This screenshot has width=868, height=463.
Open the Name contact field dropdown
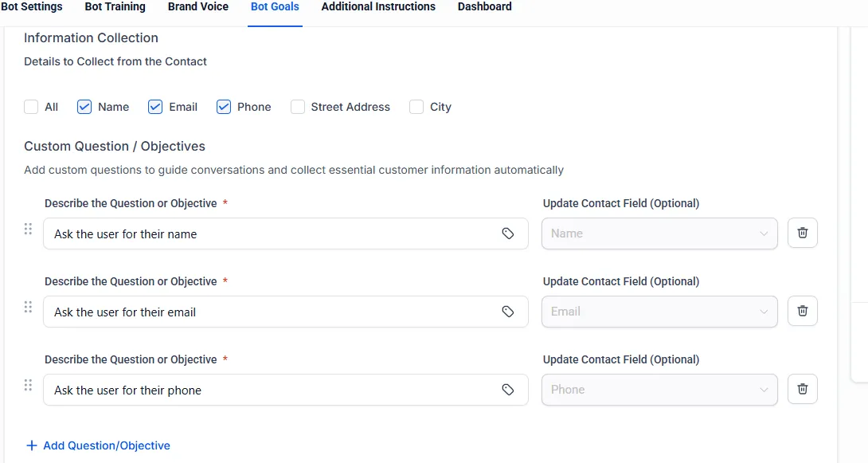pos(659,233)
